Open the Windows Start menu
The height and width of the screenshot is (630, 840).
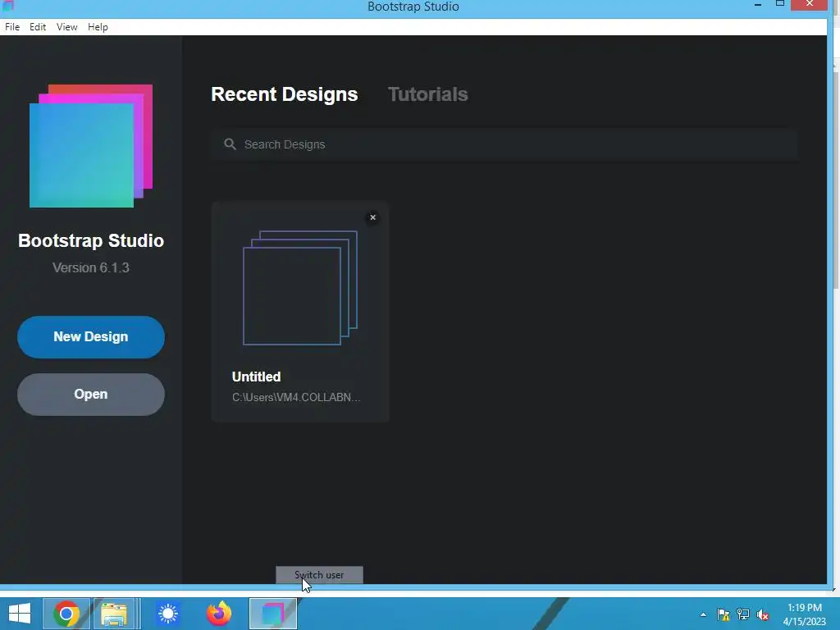(20, 614)
